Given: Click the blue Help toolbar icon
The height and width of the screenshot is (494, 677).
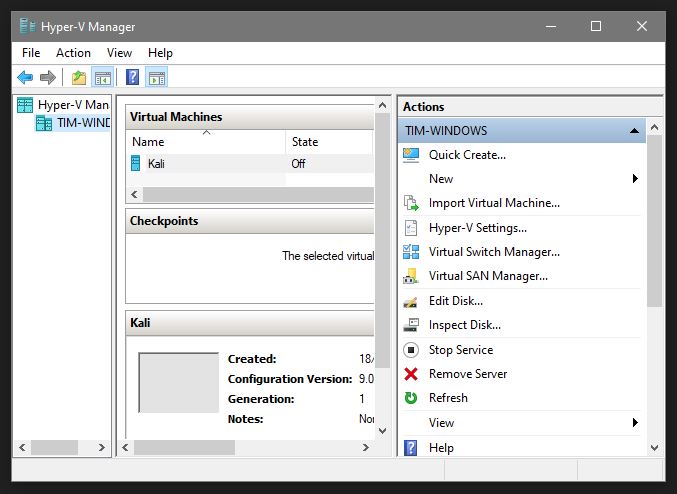Looking at the screenshot, I should [x=132, y=77].
